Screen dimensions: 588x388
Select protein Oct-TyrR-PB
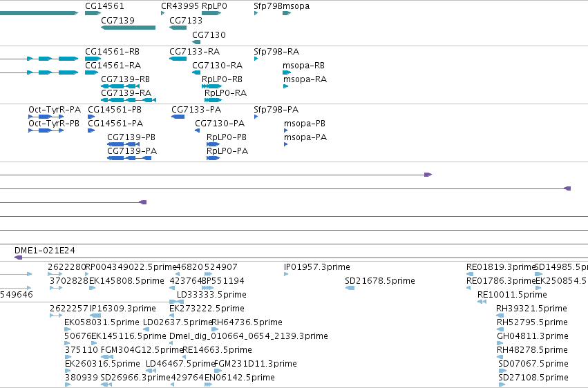tap(46, 130)
